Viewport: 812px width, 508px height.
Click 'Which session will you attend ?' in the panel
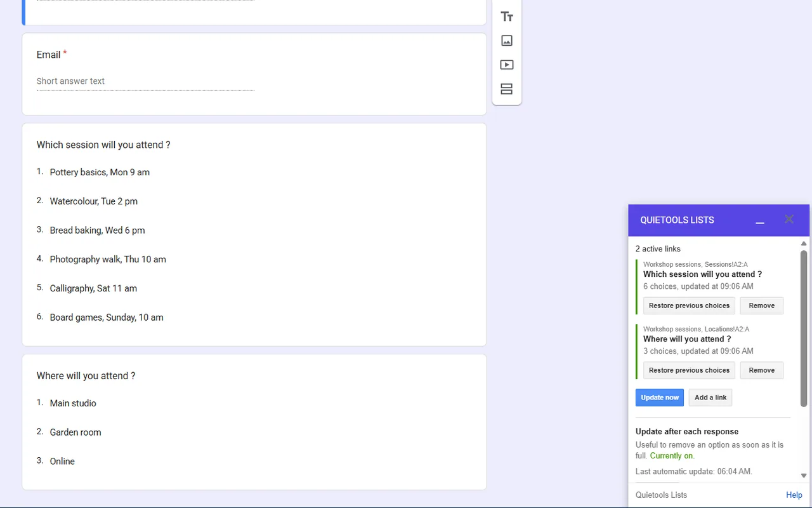coord(702,274)
